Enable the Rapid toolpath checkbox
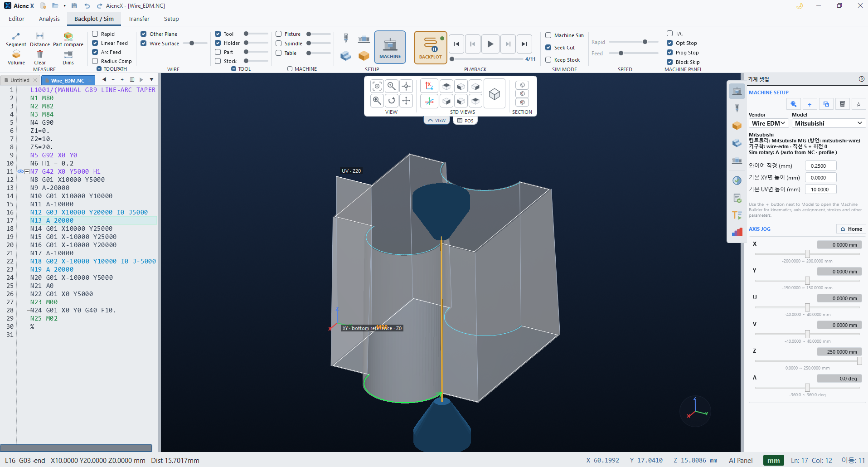Screen dimensions: 868x467 pyautogui.click(x=95, y=34)
